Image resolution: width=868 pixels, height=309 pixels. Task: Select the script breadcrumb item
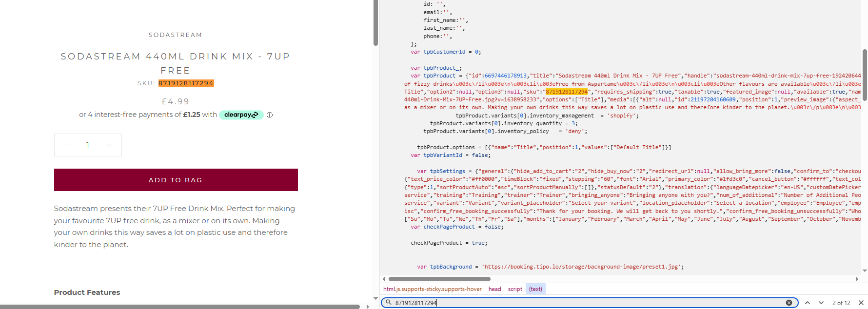point(515,289)
